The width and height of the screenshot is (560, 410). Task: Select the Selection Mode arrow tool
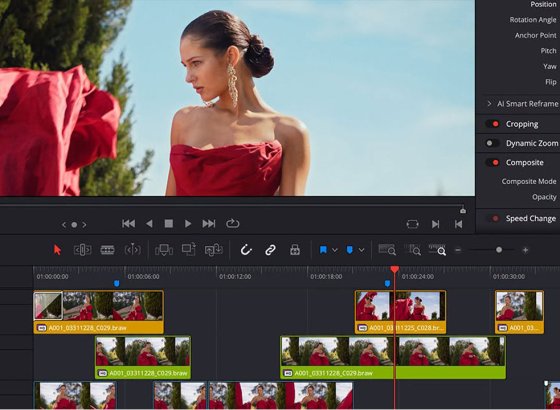[57, 250]
